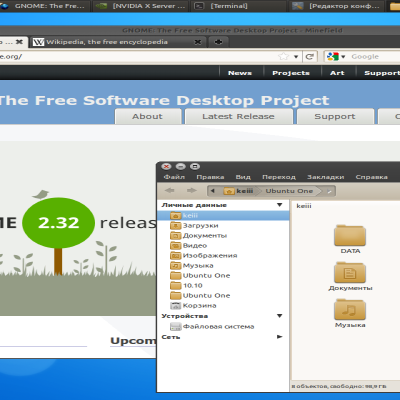Select the Документы folder in file view

click(350, 272)
